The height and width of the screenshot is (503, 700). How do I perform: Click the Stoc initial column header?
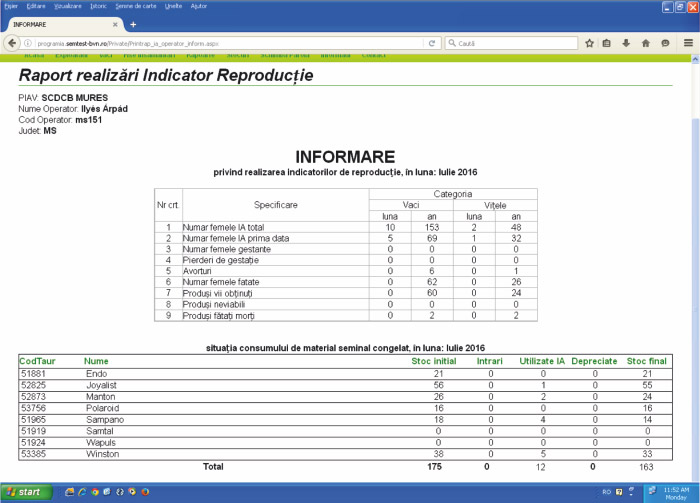[x=433, y=361]
